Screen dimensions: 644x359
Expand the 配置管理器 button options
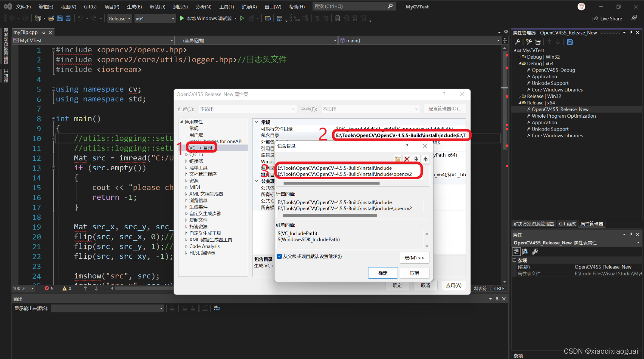445,109
